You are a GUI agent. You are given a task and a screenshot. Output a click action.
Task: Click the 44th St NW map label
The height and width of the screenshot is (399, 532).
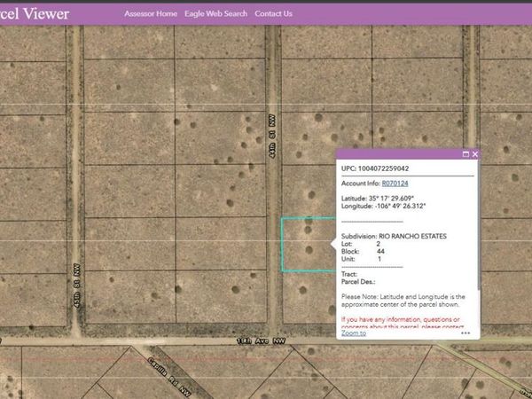click(272, 137)
